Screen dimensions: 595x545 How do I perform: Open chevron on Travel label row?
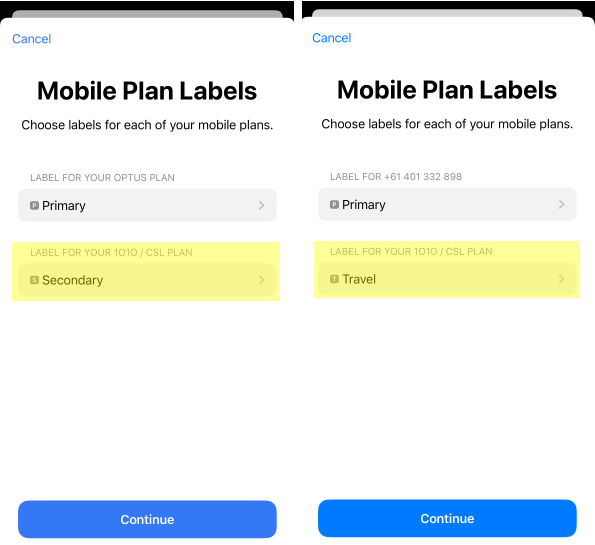(561, 279)
